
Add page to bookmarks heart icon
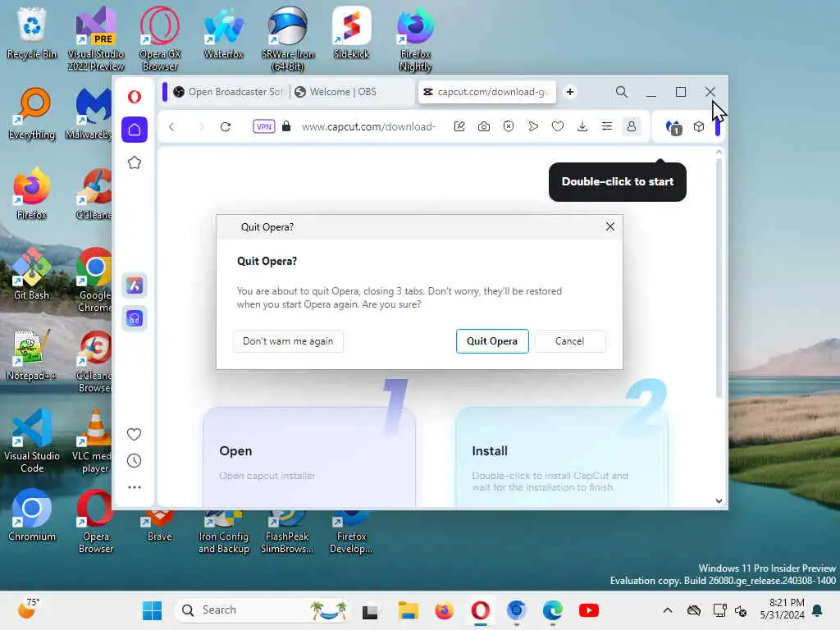pos(558,127)
